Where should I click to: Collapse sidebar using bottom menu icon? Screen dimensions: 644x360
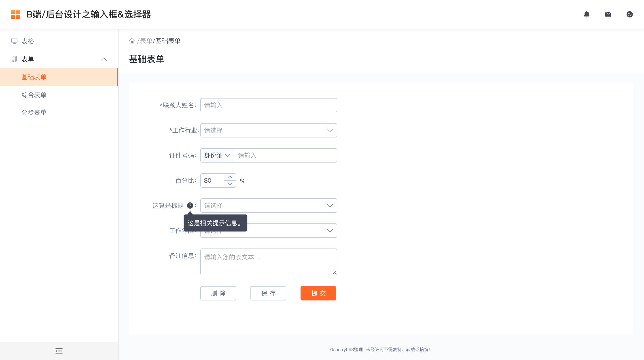click(x=59, y=351)
